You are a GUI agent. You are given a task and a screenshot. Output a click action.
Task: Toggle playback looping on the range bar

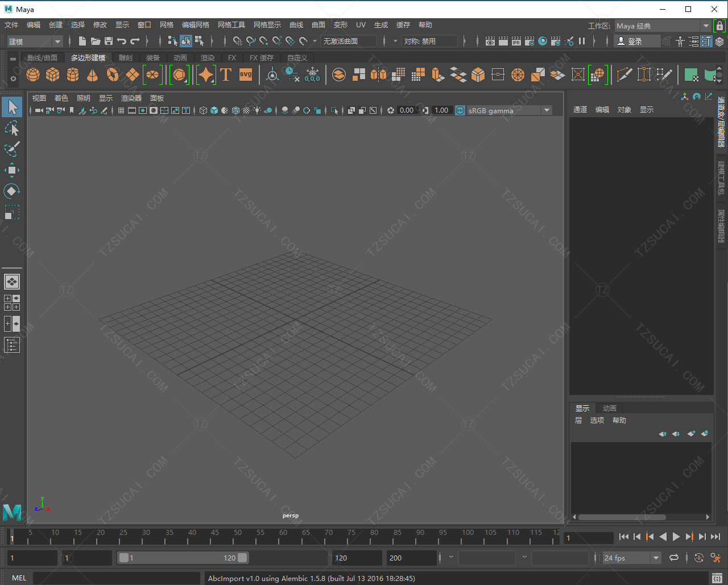[x=674, y=558]
